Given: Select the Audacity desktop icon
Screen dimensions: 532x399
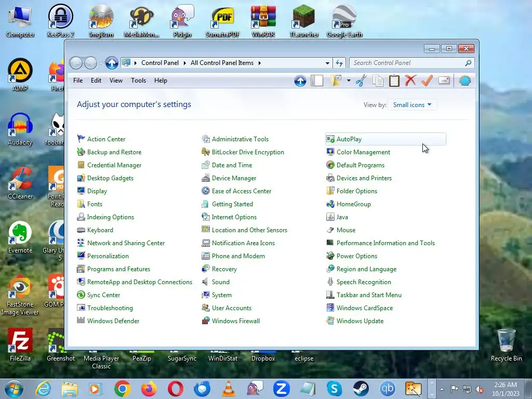Looking at the screenshot, I should pos(20,129).
